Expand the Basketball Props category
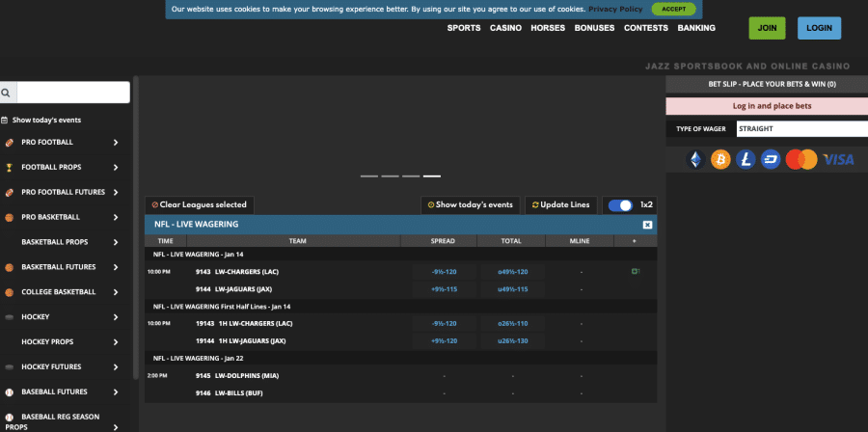This screenshot has height=432, width=868. point(116,242)
